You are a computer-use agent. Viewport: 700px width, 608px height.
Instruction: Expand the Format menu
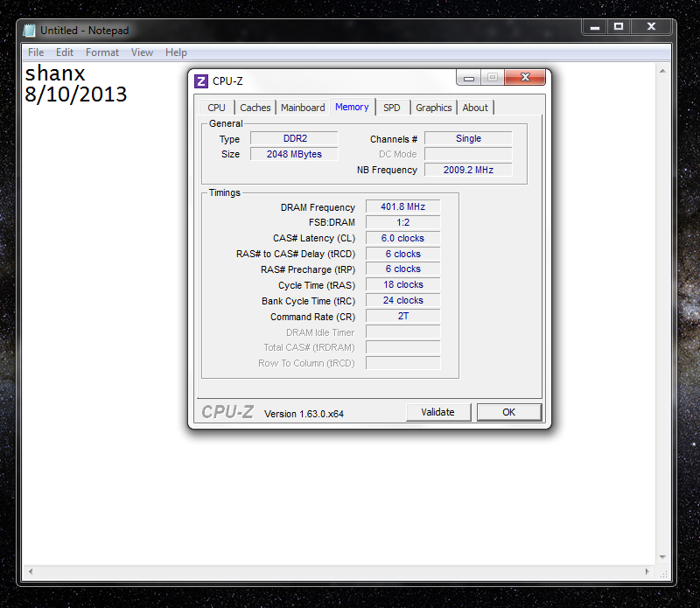(102, 52)
